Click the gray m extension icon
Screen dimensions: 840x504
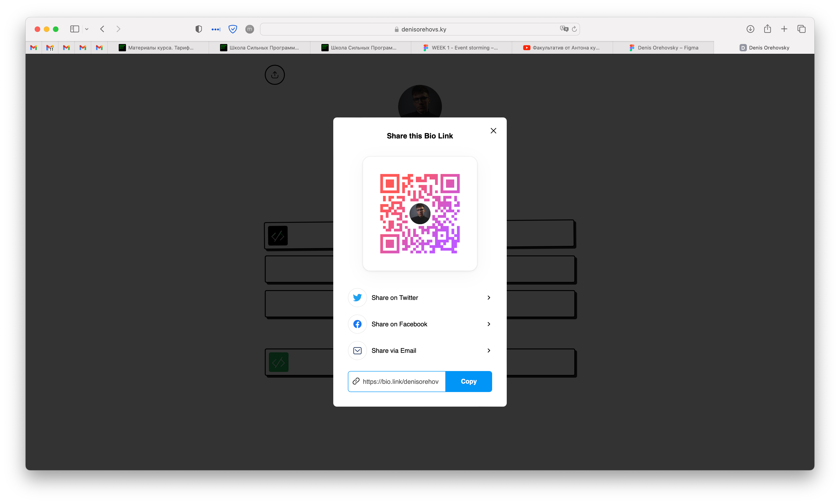[249, 29]
